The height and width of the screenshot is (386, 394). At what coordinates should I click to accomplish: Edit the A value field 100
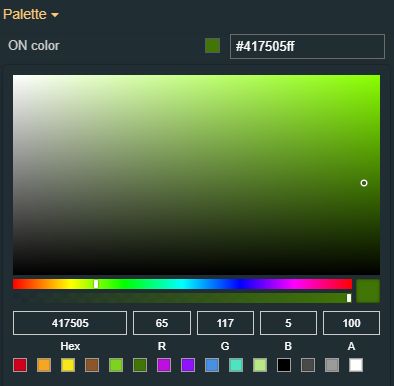[351, 323]
